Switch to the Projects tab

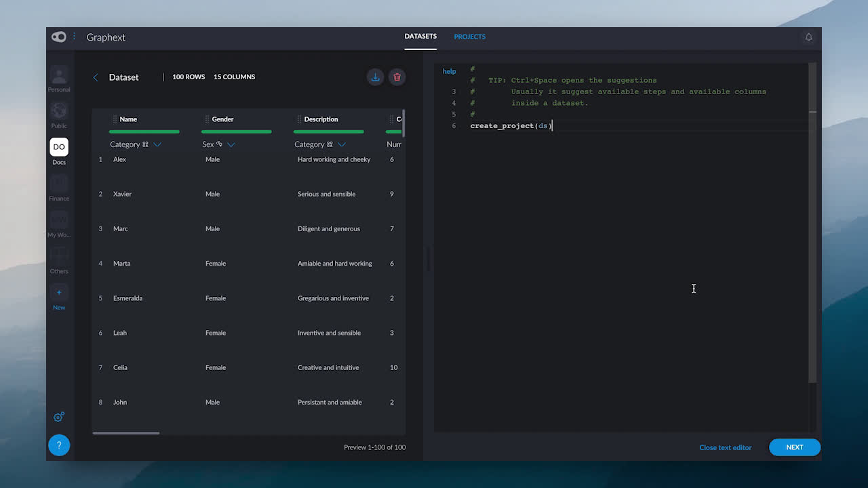[x=469, y=37]
